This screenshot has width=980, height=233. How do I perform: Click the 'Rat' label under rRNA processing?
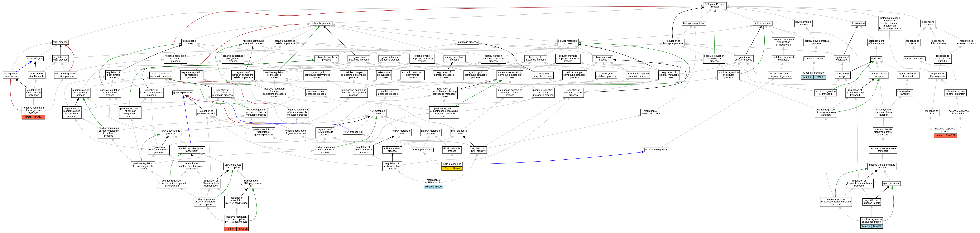447,168
